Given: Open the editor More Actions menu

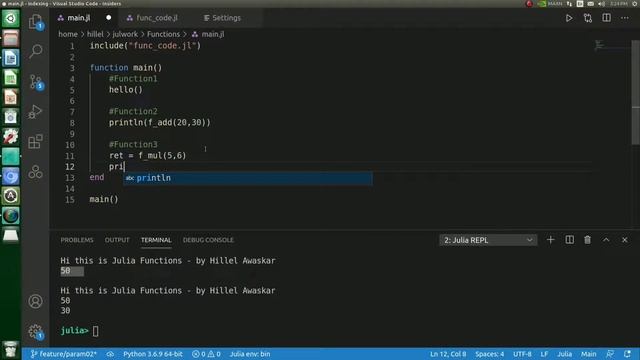Looking at the screenshot, I should click(x=625, y=18).
